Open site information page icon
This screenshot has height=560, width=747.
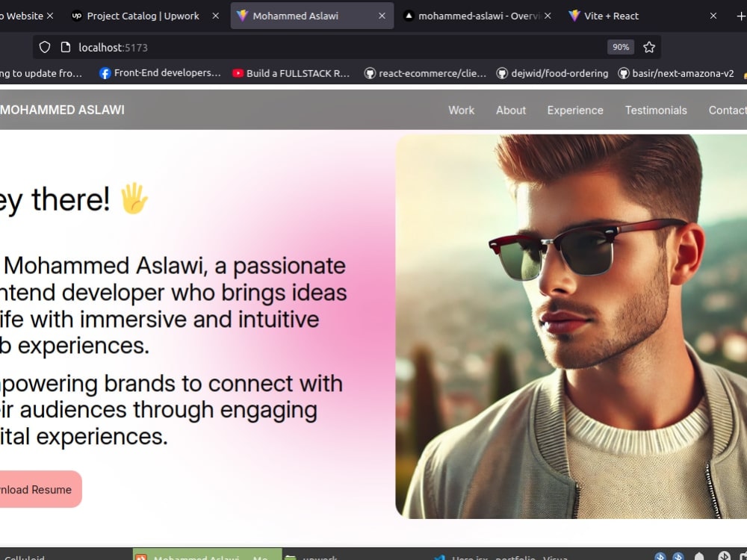(66, 47)
